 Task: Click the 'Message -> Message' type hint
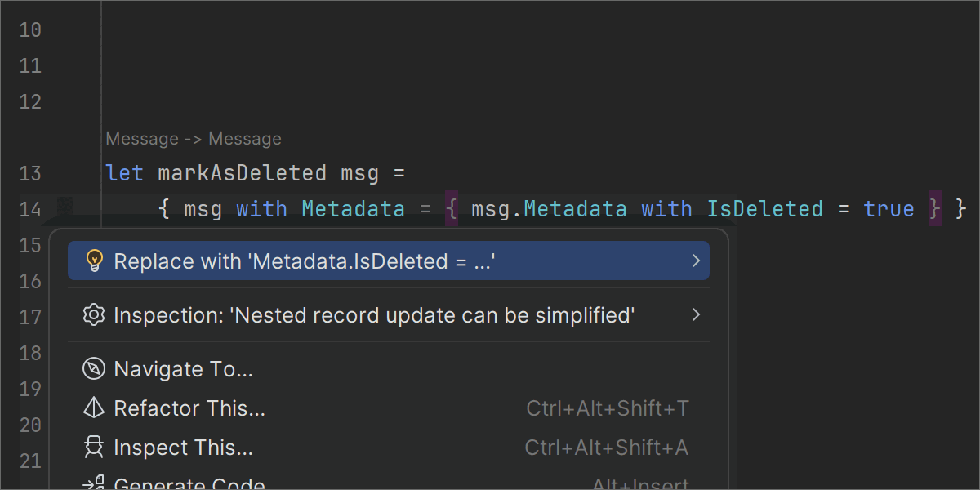tap(194, 139)
